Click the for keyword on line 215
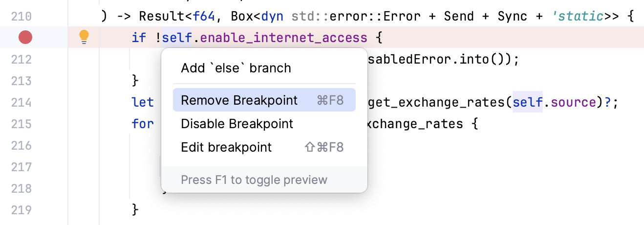The height and width of the screenshot is (225, 644). tap(142, 124)
